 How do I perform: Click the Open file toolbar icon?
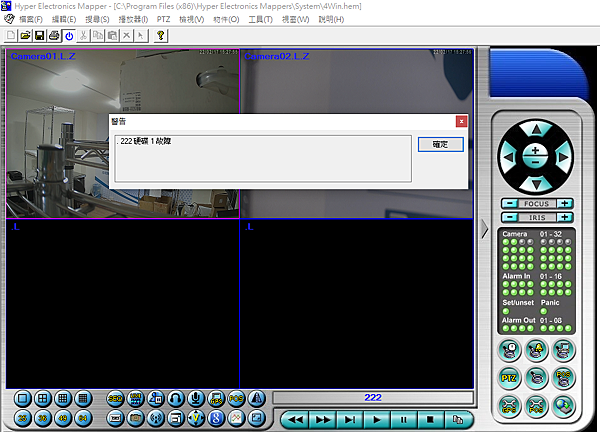(25, 36)
